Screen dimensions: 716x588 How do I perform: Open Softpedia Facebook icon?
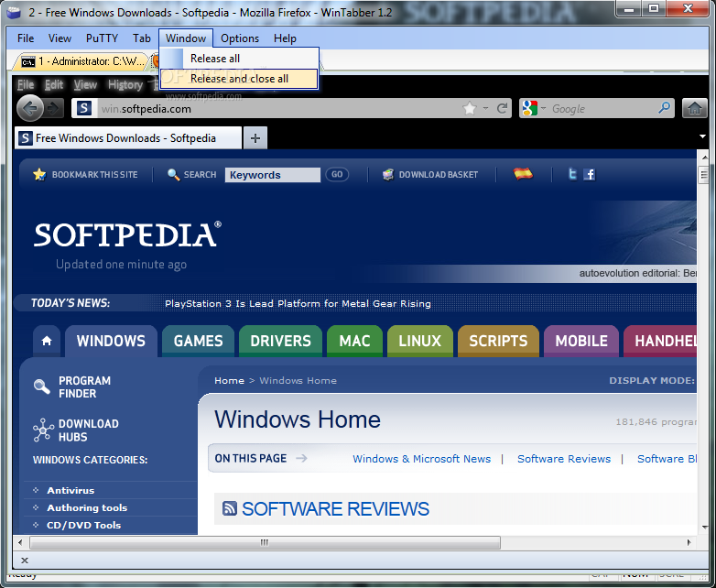(590, 174)
